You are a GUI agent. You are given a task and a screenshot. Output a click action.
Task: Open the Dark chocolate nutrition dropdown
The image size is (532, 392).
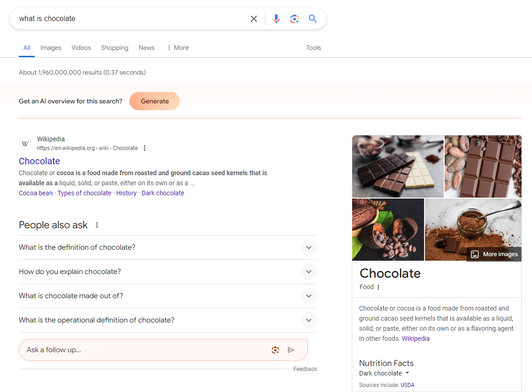384,373
